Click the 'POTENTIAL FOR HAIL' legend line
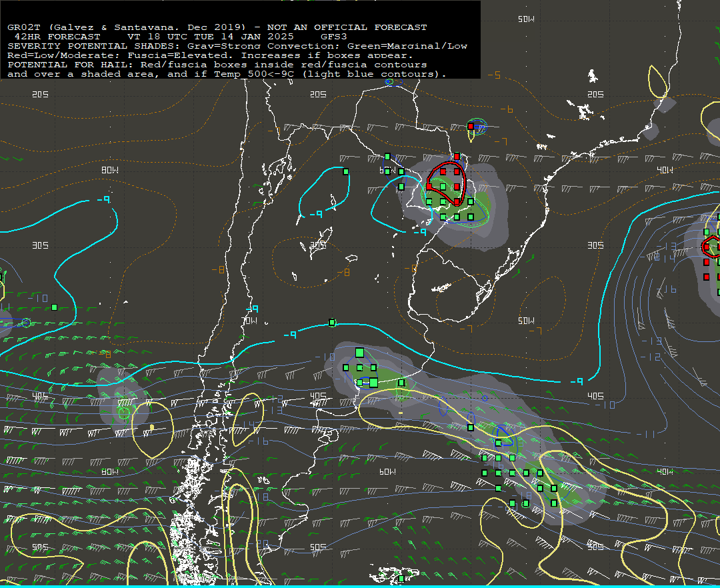 (x=217, y=65)
